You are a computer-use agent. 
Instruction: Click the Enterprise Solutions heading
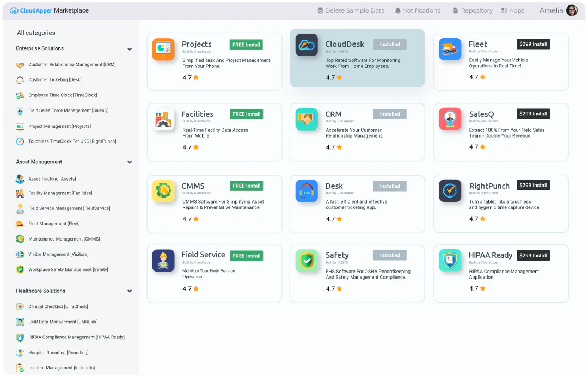40,48
